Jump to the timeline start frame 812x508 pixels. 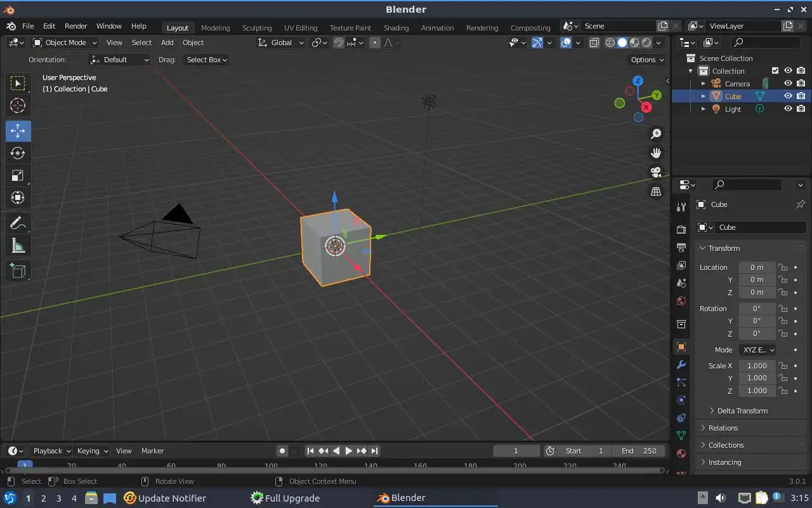click(x=310, y=451)
